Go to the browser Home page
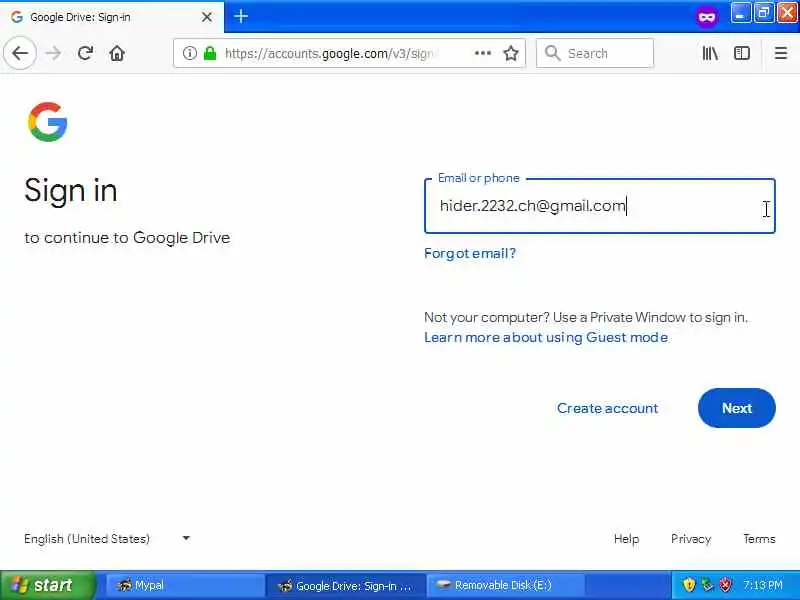The width and height of the screenshot is (800, 600). pyautogui.click(x=117, y=53)
